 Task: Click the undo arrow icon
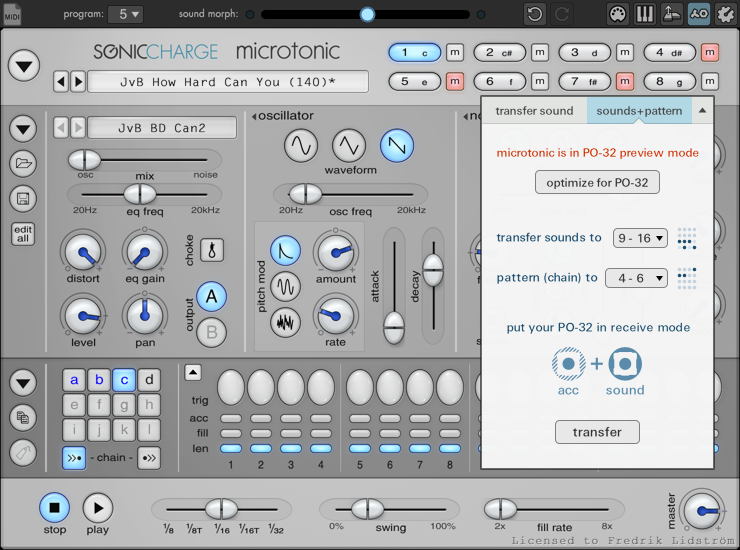point(534,14)
